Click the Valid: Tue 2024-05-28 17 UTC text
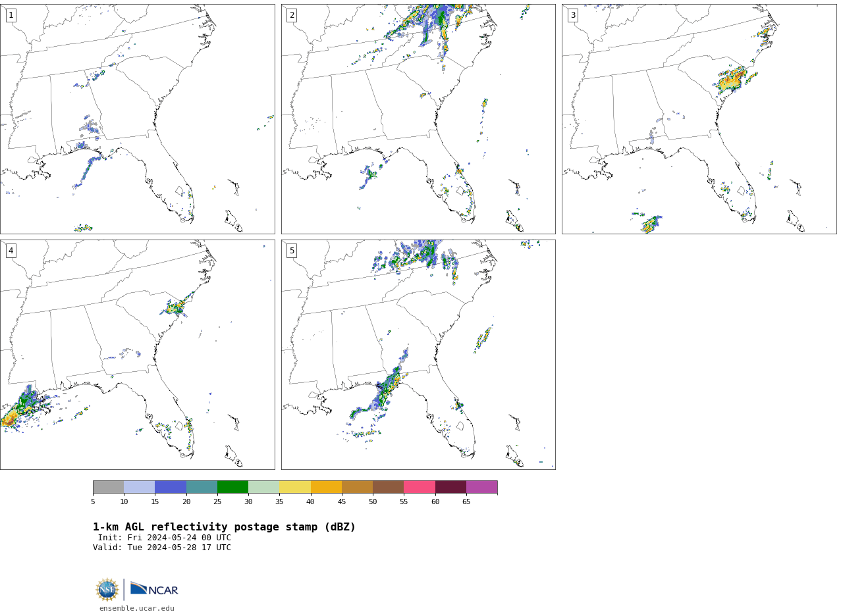 [x=162, y=548]
